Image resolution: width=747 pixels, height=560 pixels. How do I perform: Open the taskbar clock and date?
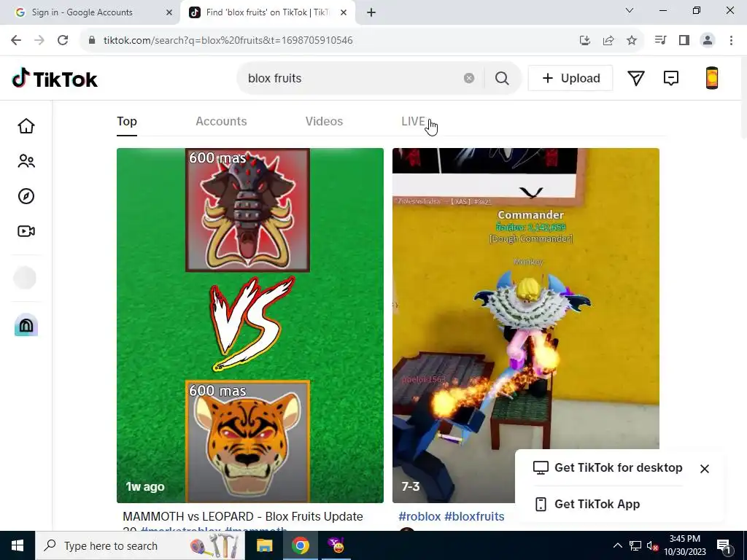[x=685, y=545]
